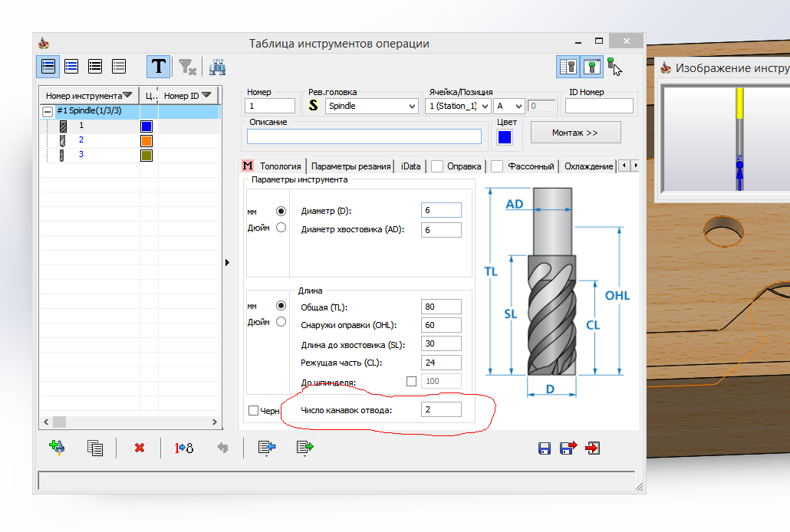Select tool 1 end mill icon in tree
The width and height of the screenshot is (790, 532).
click(x=63, y=126)
